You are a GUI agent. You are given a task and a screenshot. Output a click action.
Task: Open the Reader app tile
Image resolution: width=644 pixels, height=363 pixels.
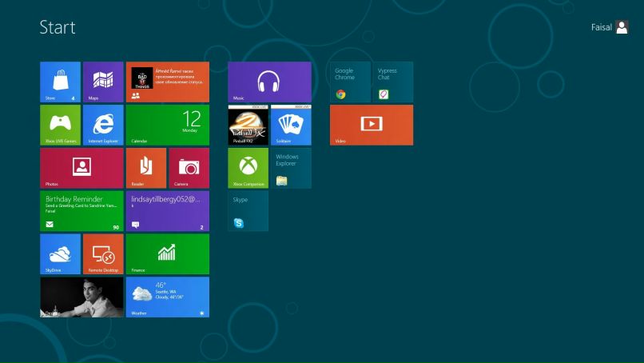click(145, 168)
